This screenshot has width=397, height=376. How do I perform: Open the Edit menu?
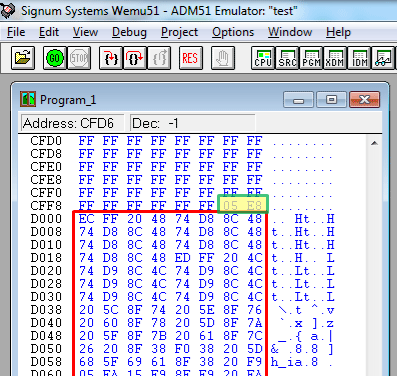click(49, 32)
